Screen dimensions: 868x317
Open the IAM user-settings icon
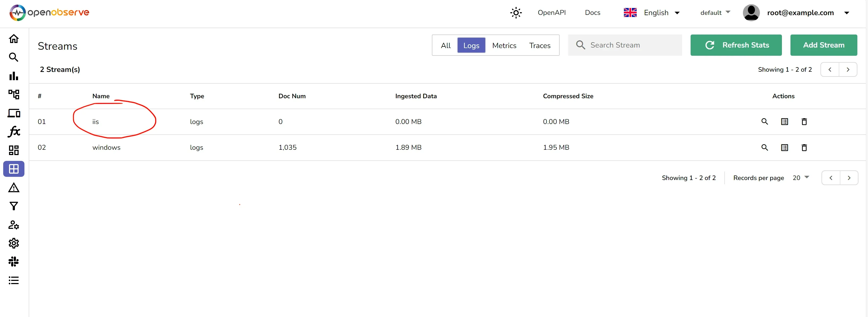[14, 225]
